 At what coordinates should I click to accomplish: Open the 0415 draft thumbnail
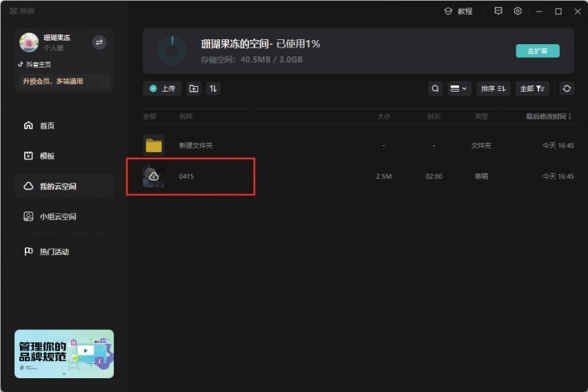coord(154,176)
